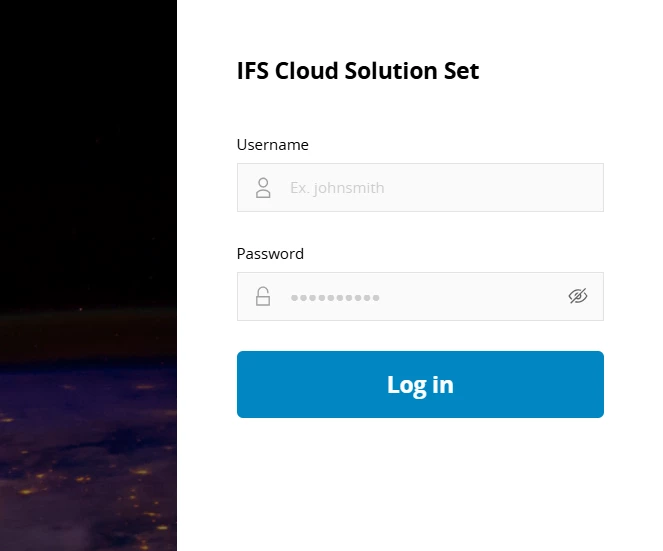Click empty space right of username placeholder

(x=490, y=188)
